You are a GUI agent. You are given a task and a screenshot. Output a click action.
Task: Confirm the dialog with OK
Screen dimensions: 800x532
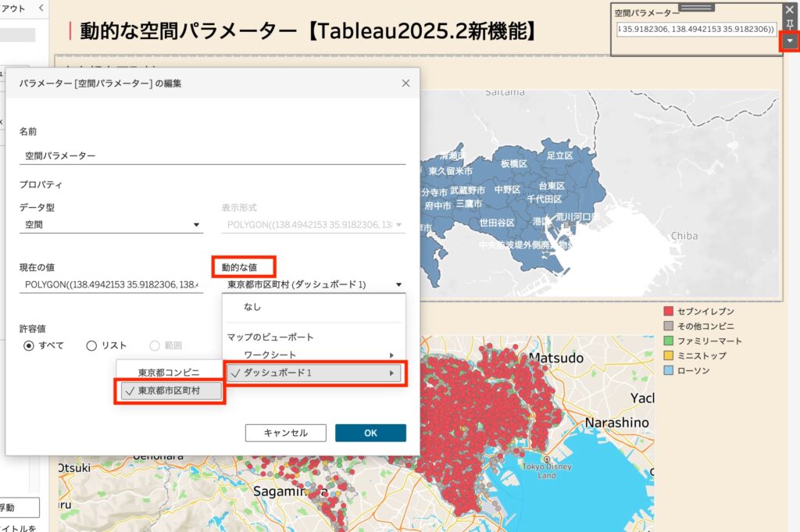click(x=370, y=433)
